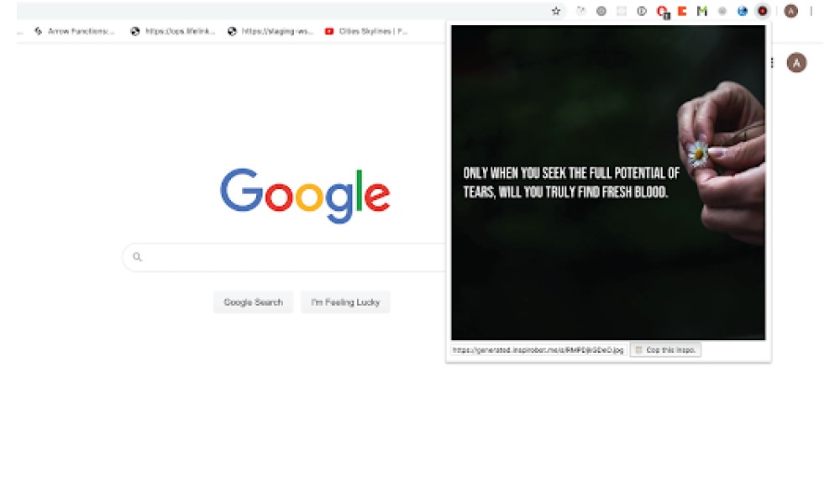Click the generated inspirobot image URL field
840x504 pixels.
[x=538, y=349]
